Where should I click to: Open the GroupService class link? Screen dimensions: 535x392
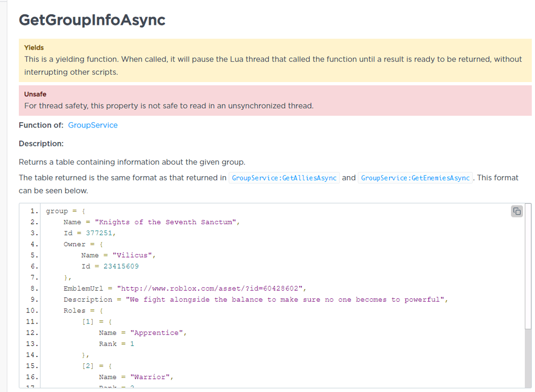pos(93,125)
